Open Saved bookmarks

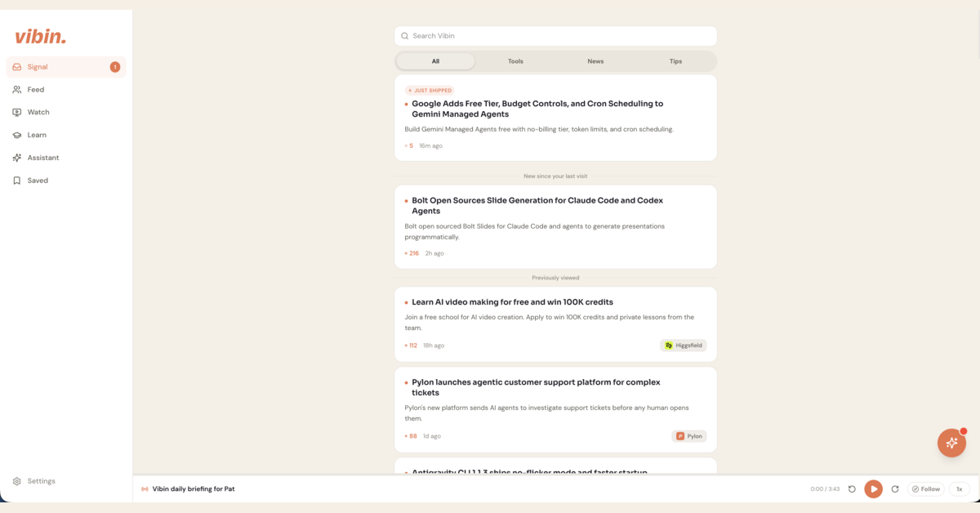pos(66,181)
